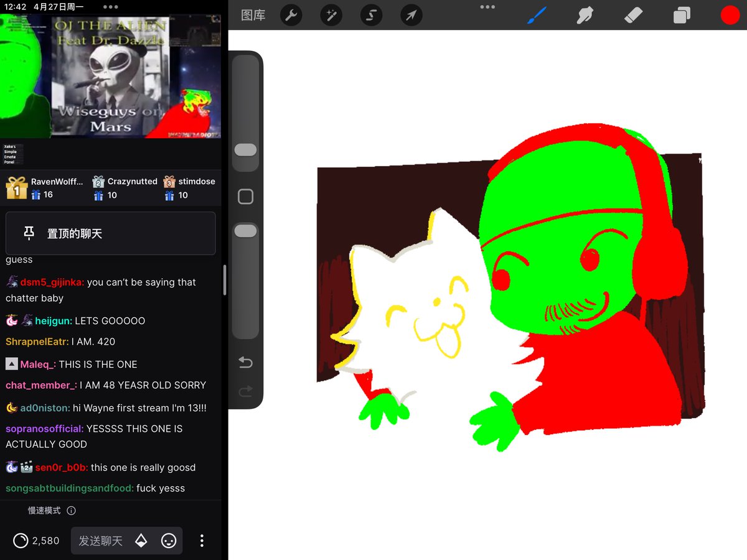Undo the last stroke with sidebar arrow
Image resolution: width=747 pixels, height=560 pixels.
coord(245,362)
